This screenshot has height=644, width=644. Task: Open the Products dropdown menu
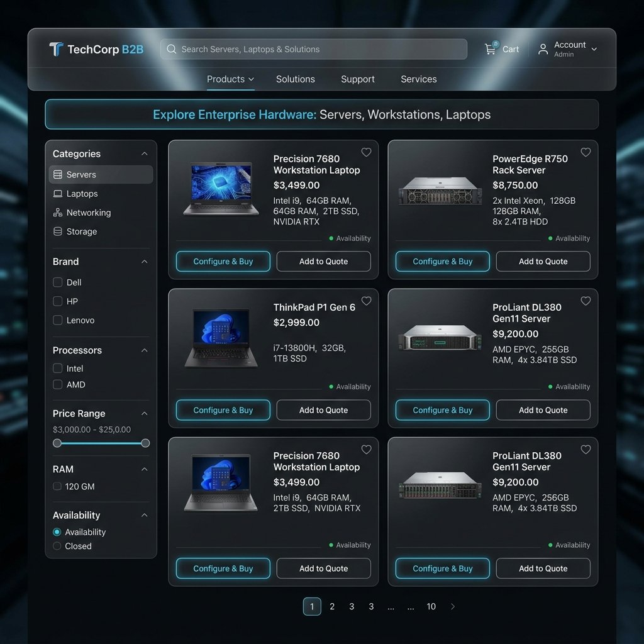[230, 79]
